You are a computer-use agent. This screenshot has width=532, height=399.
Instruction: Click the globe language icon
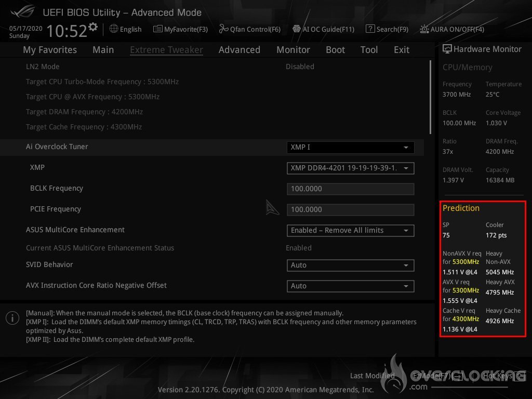[114, 29]
